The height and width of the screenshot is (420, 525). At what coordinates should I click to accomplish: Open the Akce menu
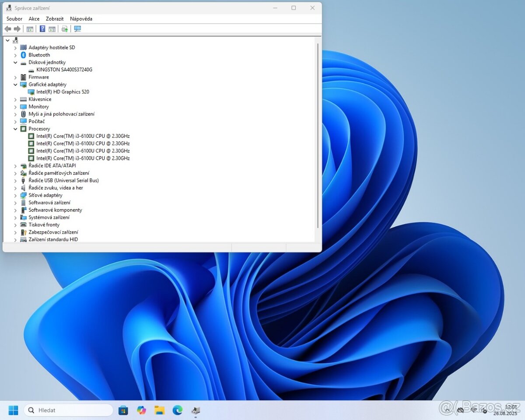pyautogui.click(x=34, y=19)
